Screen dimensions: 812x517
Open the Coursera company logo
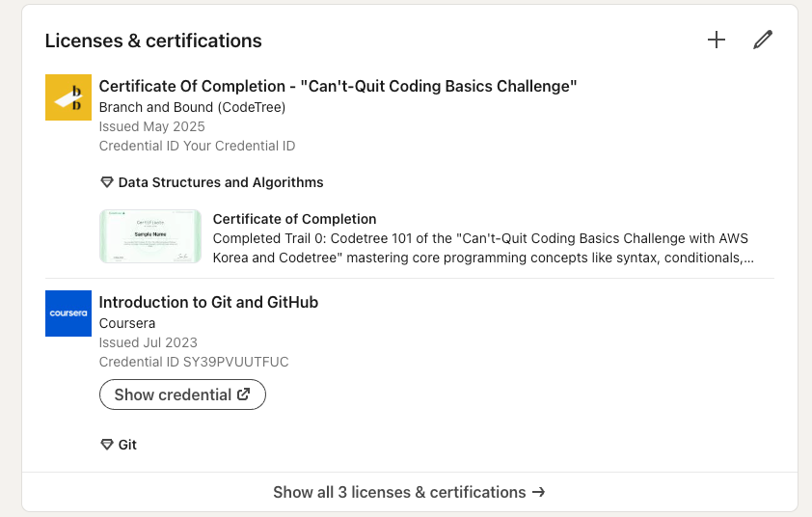[68, 313]
